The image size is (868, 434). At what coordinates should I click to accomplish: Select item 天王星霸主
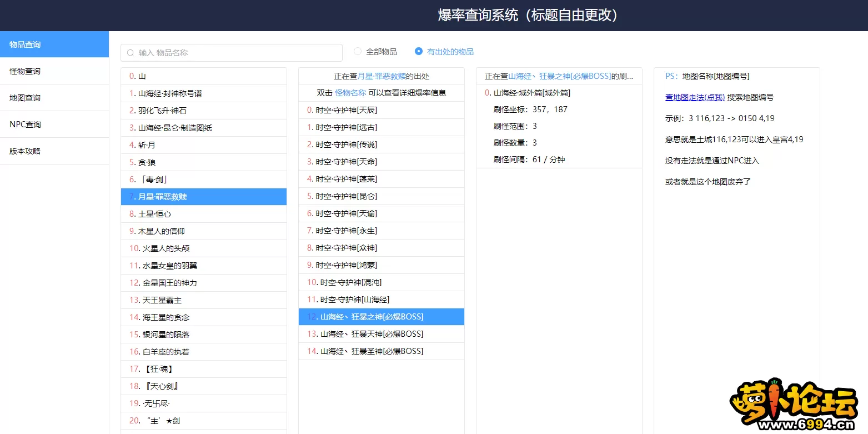click(x=204, y=300)
